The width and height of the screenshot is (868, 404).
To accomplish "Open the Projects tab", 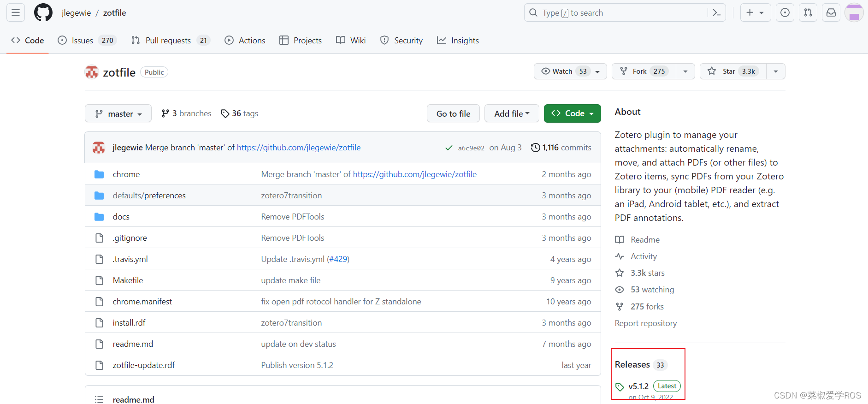I will point(301,41).
